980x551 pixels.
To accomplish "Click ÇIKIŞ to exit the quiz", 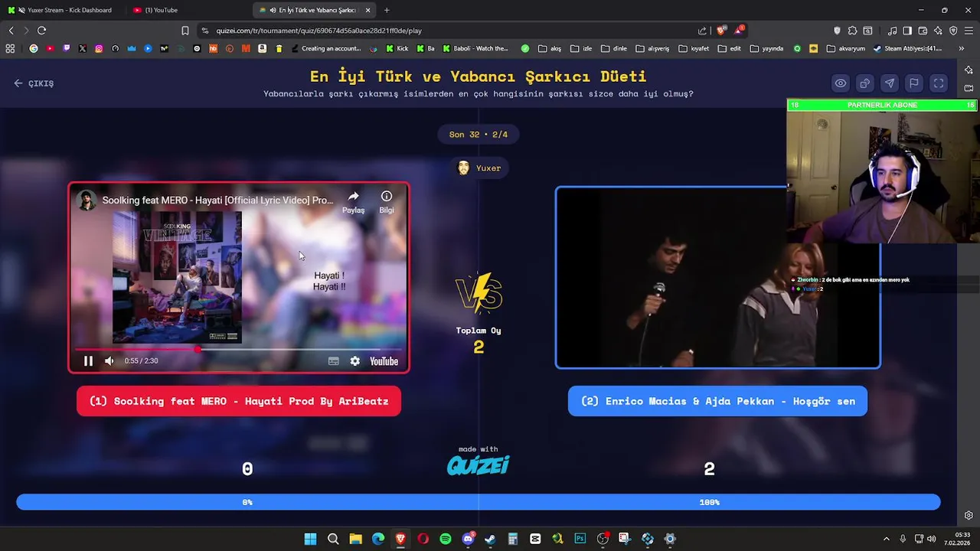I will (34, 83).
